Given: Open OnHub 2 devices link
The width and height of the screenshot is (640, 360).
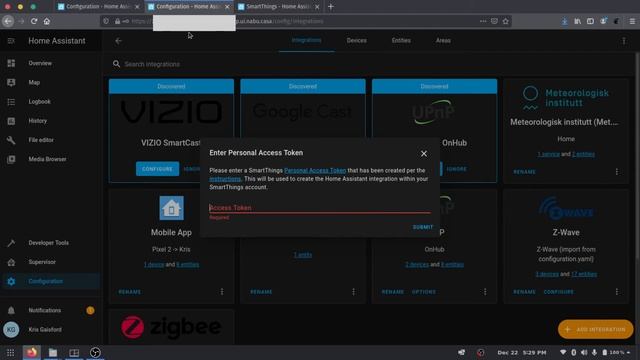Looking at the screenshot, I should point(417,264).
